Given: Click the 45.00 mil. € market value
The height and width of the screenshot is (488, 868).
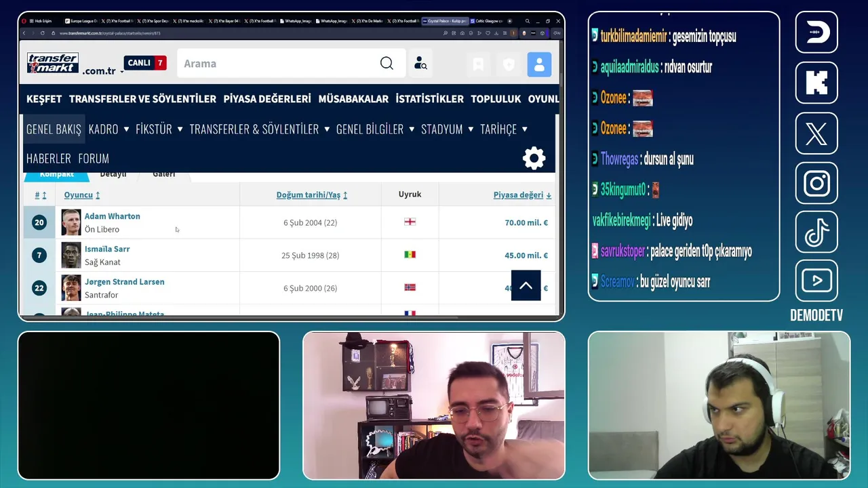Looking at the screenshot, I should pos(526,256).
